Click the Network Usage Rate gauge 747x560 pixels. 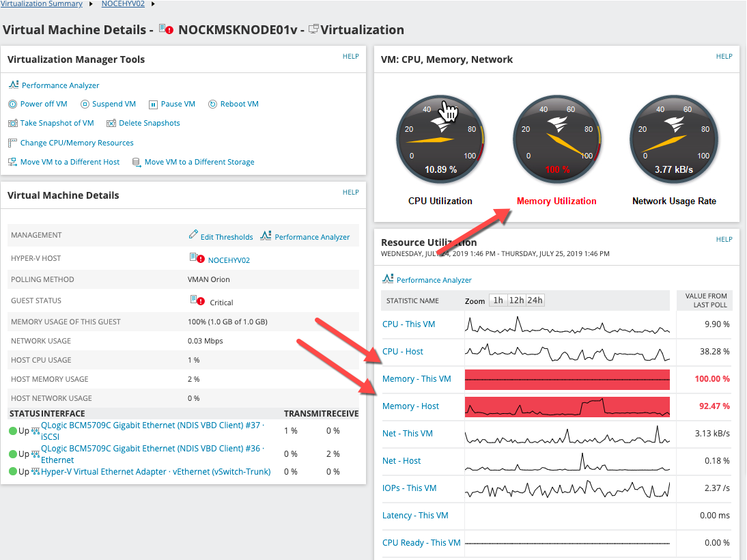674,139
